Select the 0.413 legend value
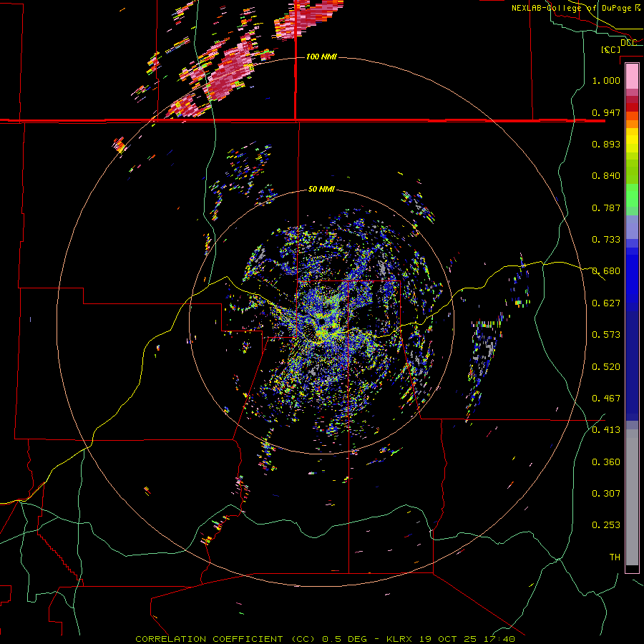 click(606, 430)
